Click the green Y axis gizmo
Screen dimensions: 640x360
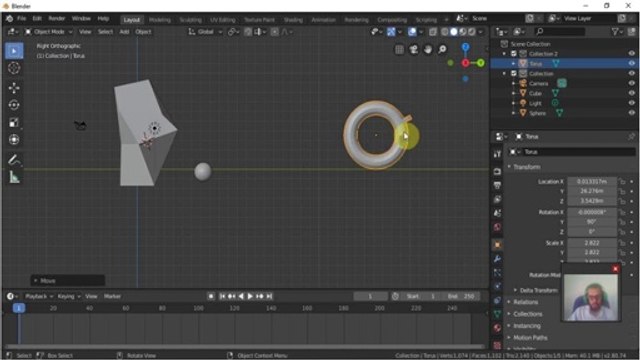[480, 63]
